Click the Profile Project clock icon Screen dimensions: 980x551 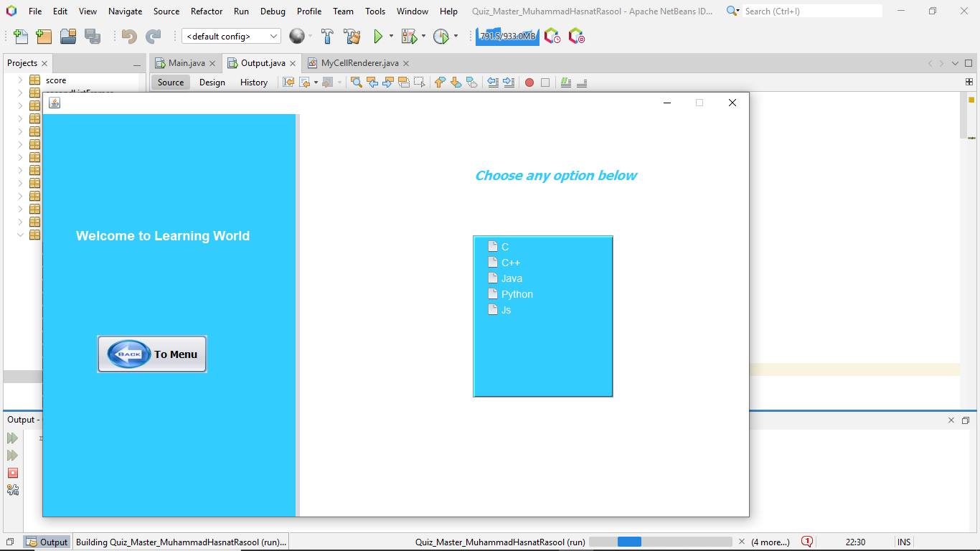click(440, 37)
